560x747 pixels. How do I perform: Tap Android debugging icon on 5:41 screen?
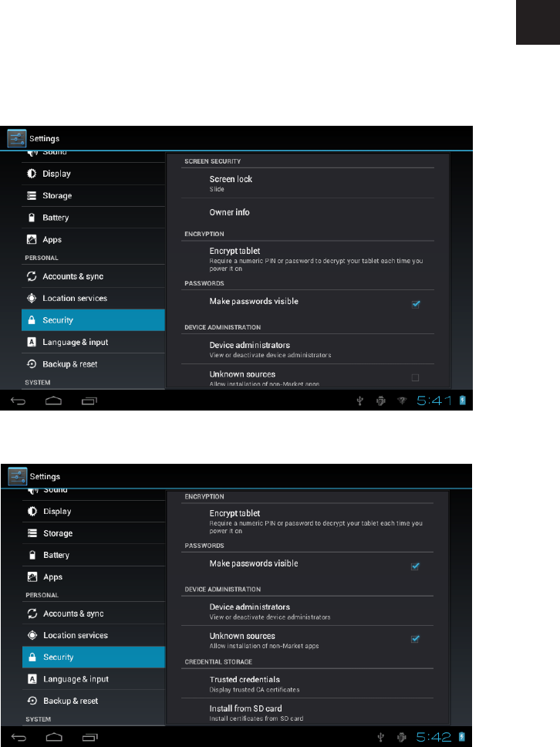tap(381, 401)
